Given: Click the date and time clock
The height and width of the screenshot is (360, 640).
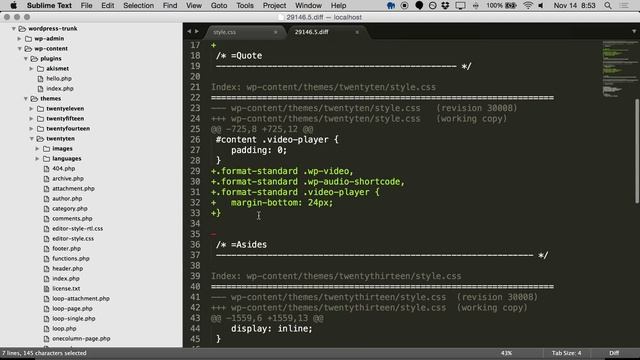Looking at the screenshot, I should click(574, 6).
